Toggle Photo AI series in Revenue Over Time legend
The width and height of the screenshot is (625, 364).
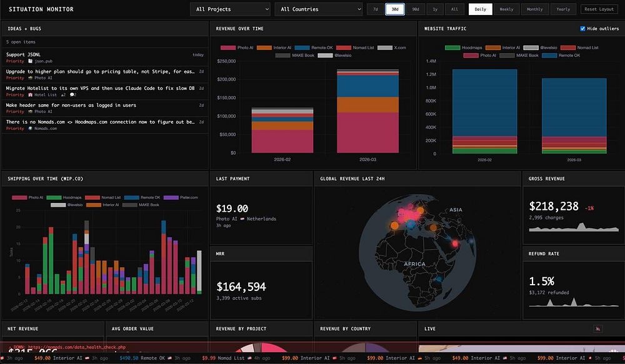[237, 47]
